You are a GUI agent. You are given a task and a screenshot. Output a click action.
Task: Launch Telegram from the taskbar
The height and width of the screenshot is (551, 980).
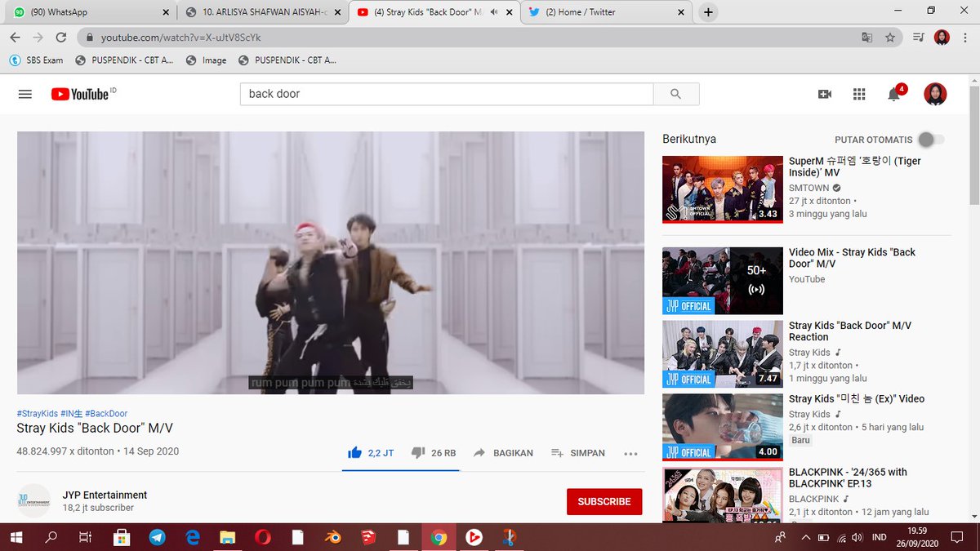click(x=157, y=537)
